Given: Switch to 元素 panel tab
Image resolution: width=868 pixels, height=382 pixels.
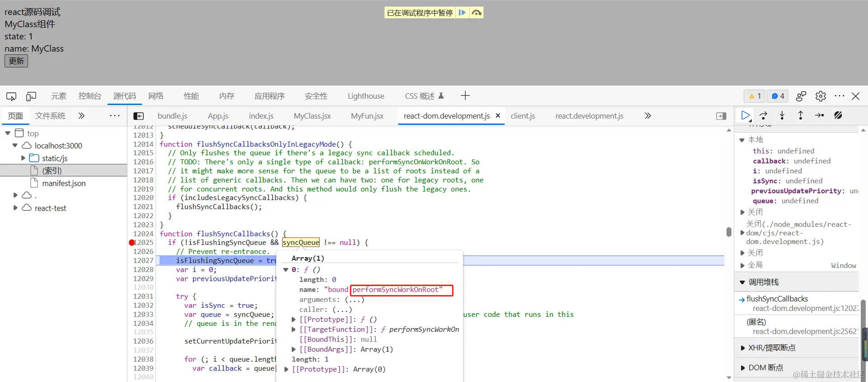Looking at the screenshot, I should (x=59, y=96).
